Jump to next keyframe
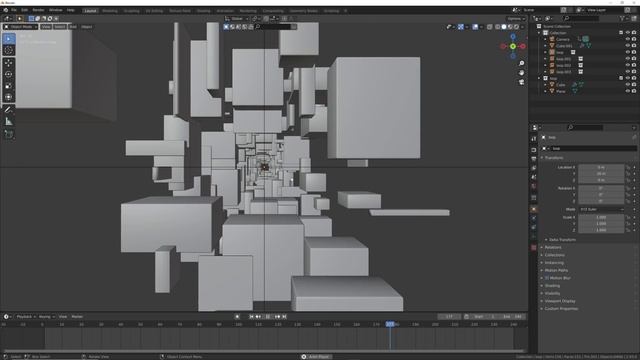 (278, 317)
